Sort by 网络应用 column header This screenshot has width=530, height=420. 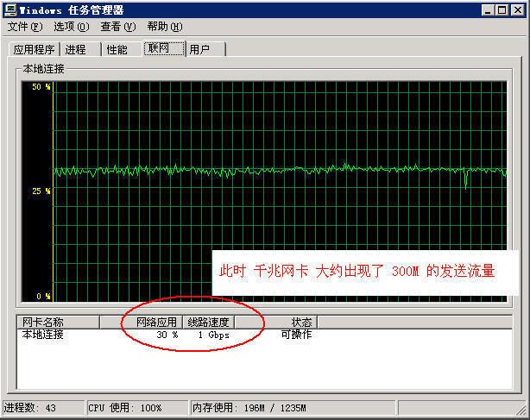click(142, 322)
